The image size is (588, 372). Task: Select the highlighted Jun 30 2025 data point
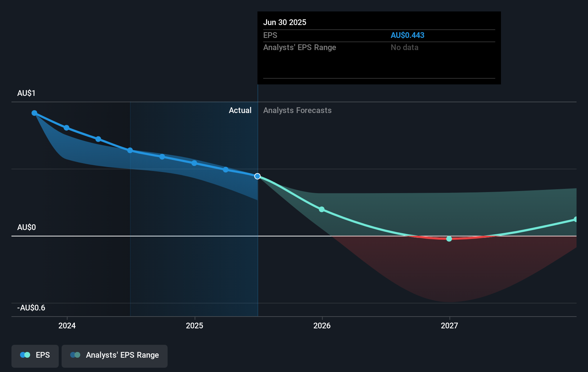point(257,176)
